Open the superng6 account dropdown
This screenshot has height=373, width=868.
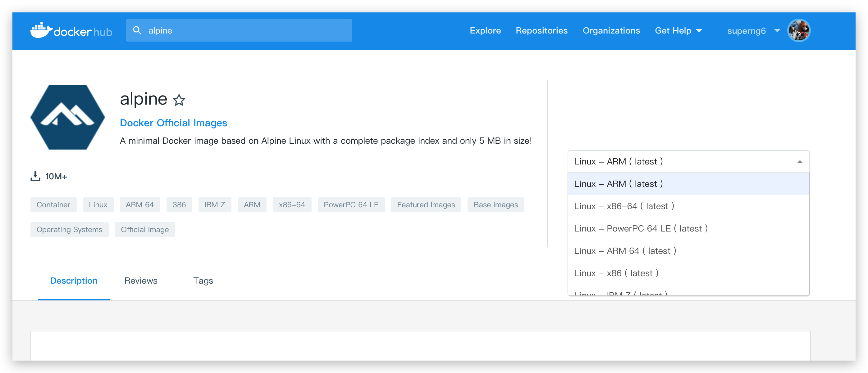click(753, 31)
